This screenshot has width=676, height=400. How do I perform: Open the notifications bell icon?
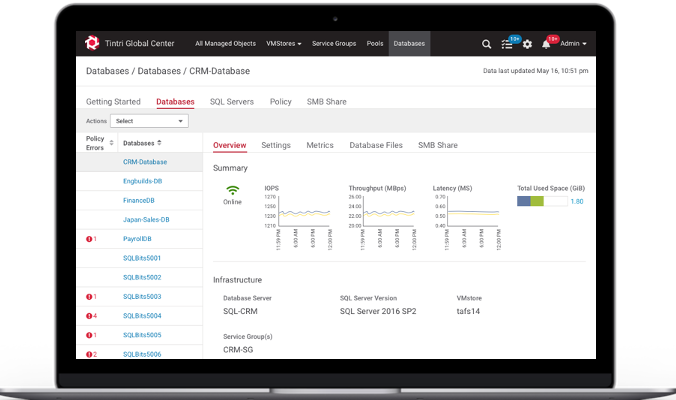click(x=546, y=44)
